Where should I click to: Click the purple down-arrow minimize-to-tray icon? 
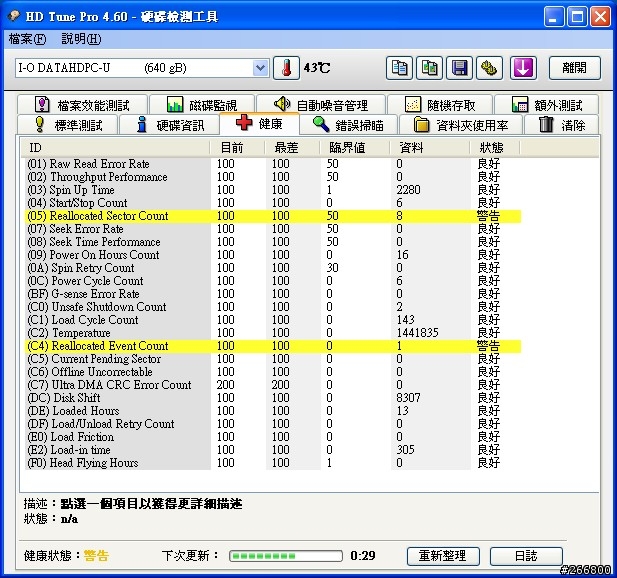coord(523,68)
